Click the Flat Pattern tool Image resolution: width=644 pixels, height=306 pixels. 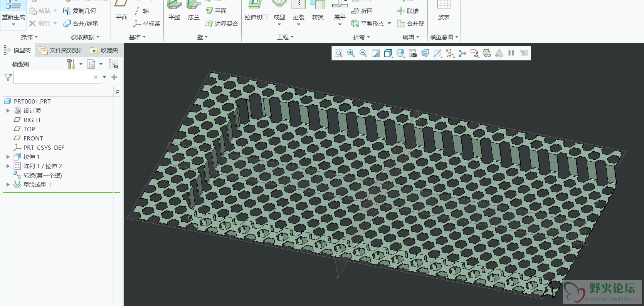[368, 23]
